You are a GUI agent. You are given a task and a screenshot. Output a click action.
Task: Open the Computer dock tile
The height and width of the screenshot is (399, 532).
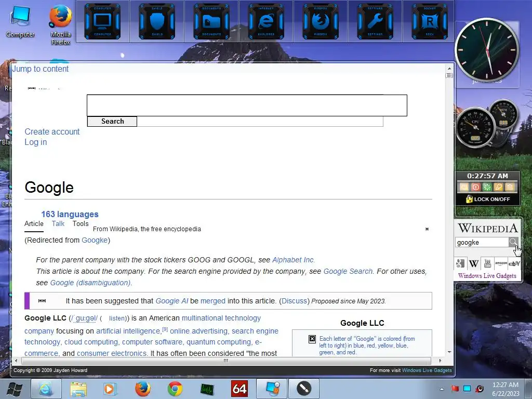point(102,21)
